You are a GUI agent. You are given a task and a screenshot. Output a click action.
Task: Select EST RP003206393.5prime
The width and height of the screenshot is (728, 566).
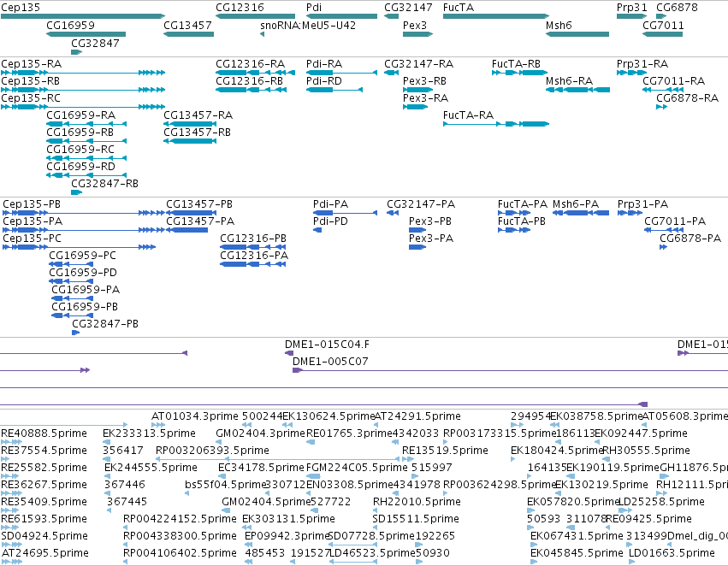(213, 451)
